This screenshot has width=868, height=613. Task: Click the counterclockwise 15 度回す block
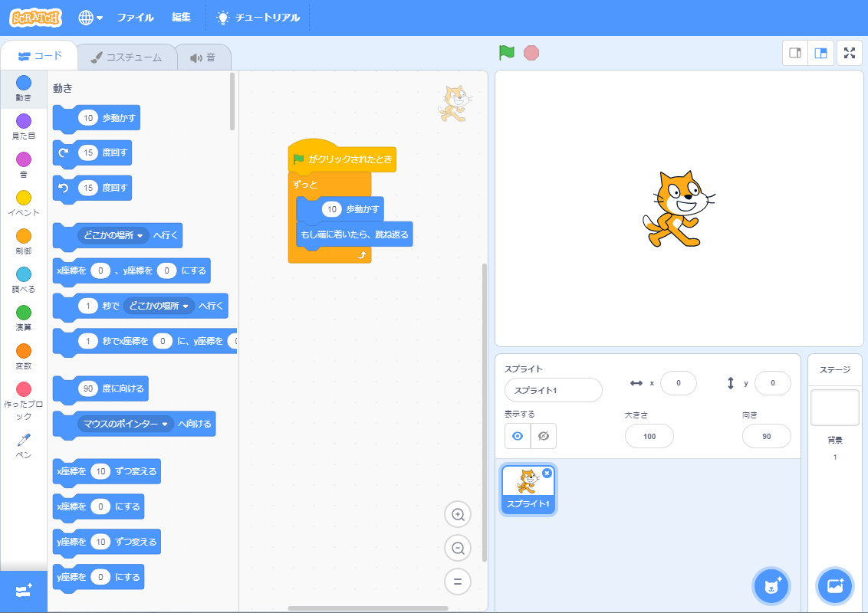92,188
